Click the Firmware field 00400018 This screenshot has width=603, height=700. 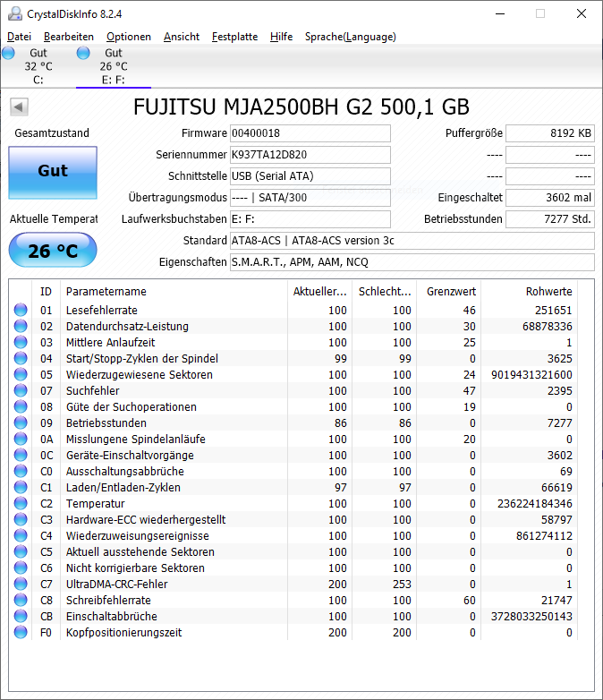(x=310, y=133)
